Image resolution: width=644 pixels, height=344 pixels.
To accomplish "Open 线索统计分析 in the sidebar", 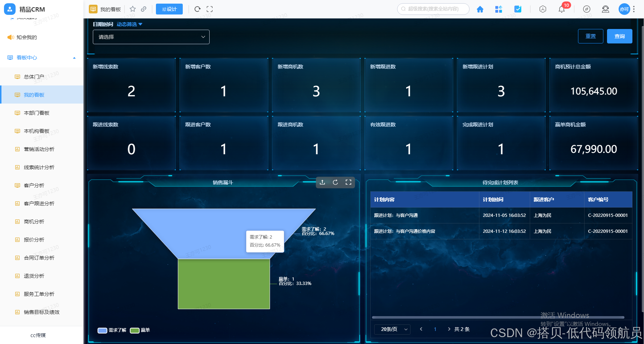I will pos(42,167).
